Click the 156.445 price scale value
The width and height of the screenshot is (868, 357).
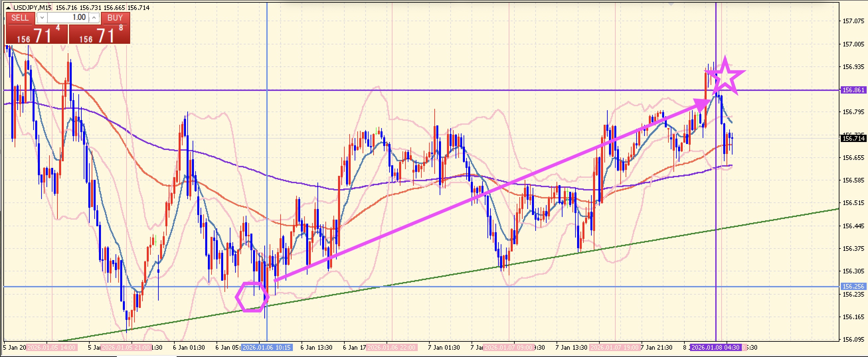click(x=853, y=226)
